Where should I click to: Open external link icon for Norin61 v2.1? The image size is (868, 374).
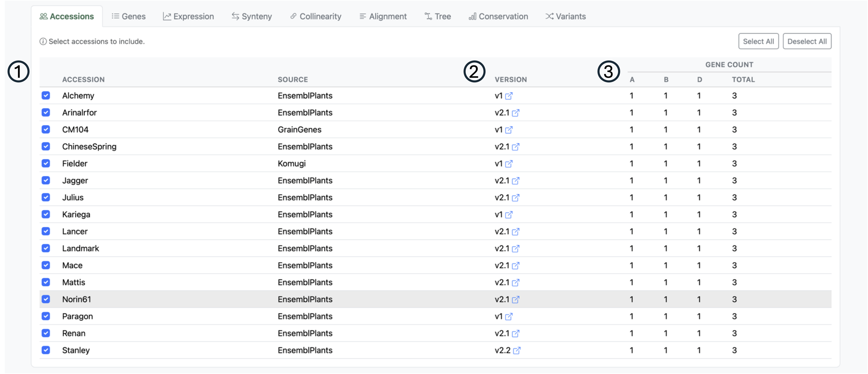pos(515,300)
